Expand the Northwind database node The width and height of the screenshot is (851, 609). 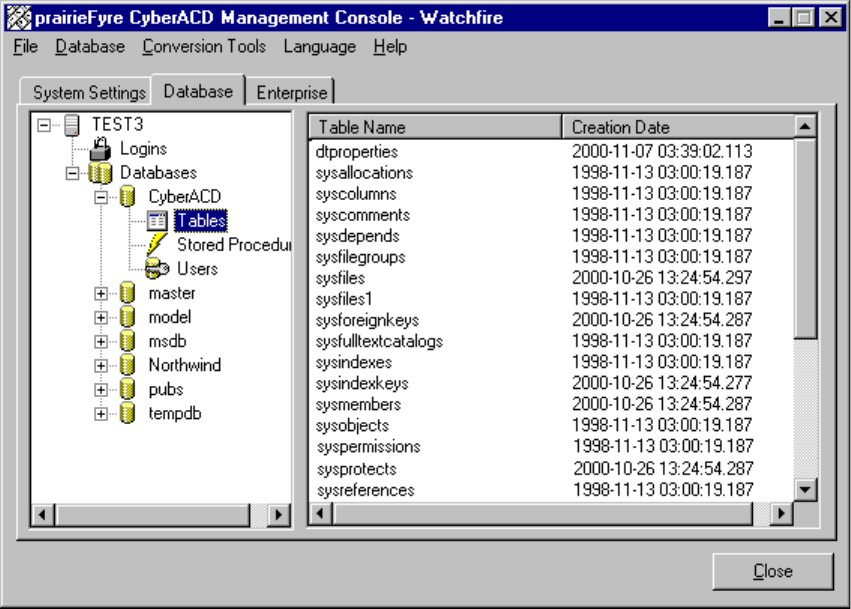[x=100, y=366]
